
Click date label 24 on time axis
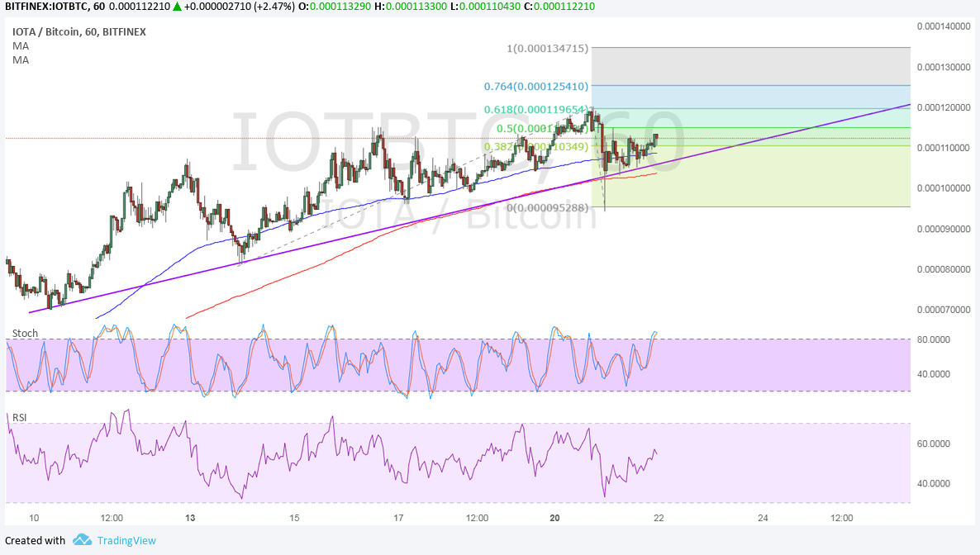click(x=763, y=518)
